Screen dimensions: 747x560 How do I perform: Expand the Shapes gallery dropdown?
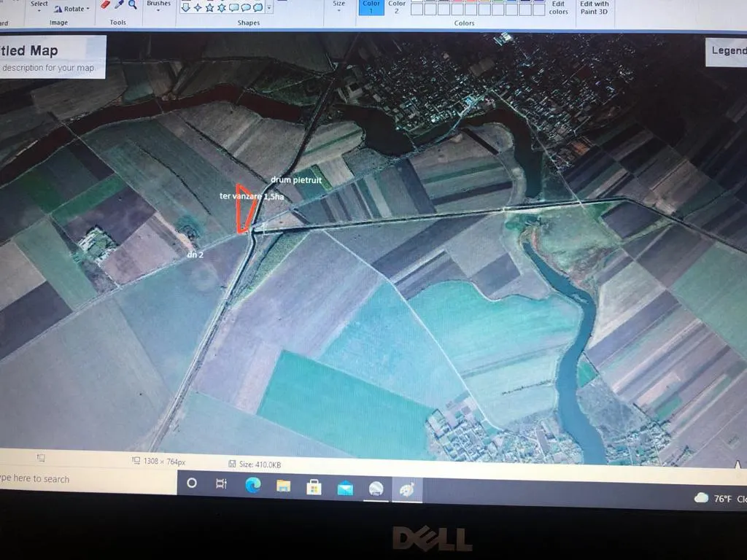tap(269, 7)
